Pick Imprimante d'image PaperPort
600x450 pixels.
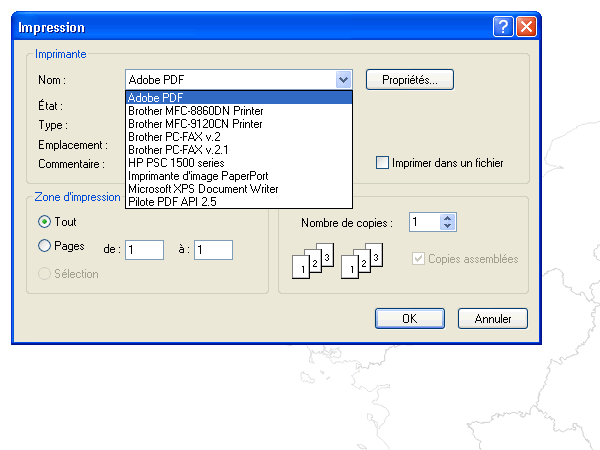[239, 176]
